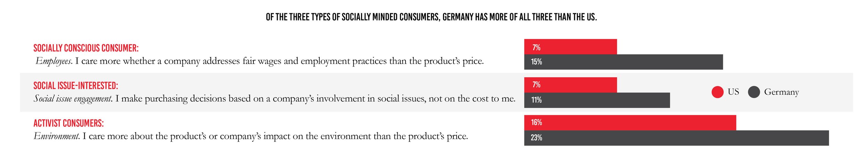Screen dimensions: 868x155
Task: Click the description about involvement in social issues
Action: 274,99
